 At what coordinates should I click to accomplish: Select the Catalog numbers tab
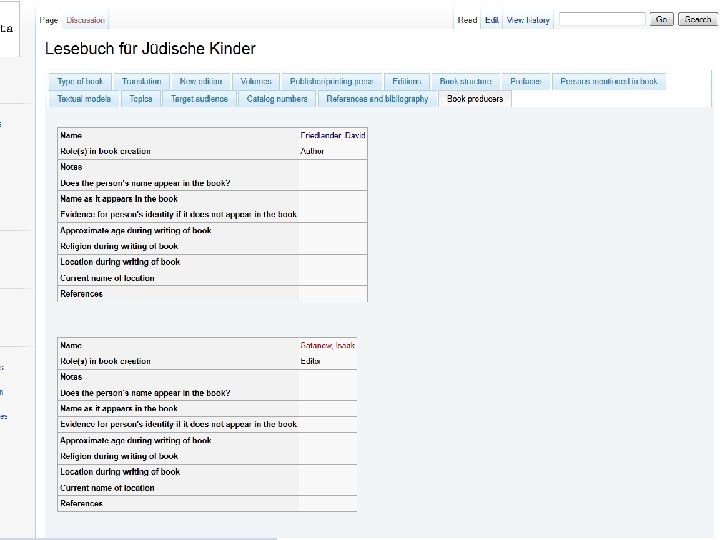[x=277, y=99]
